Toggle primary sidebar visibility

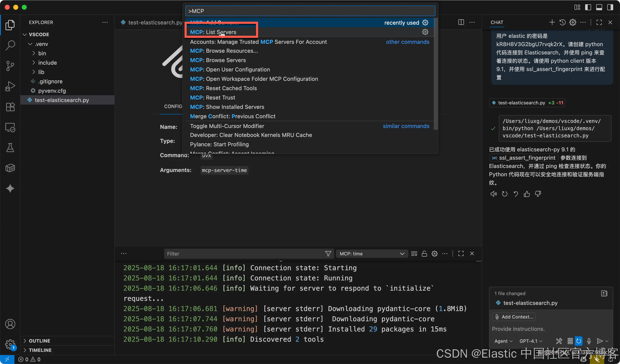tap(588, 7)
